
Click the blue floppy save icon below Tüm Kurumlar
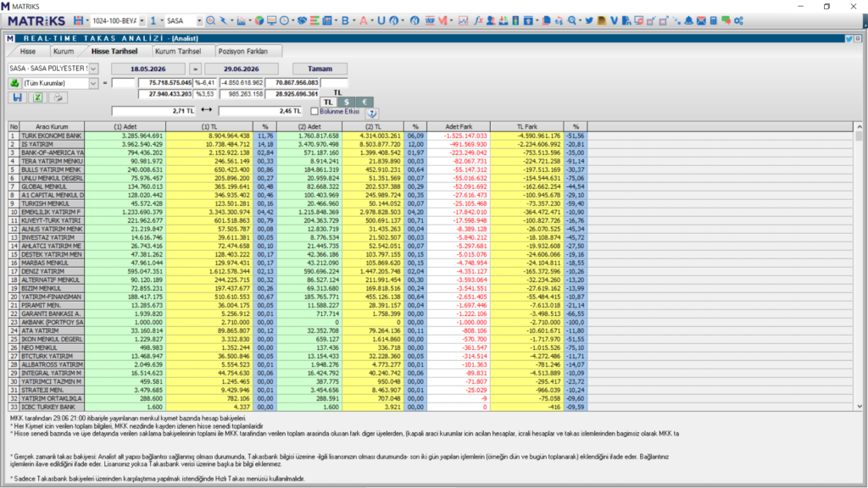coord(17,97)
